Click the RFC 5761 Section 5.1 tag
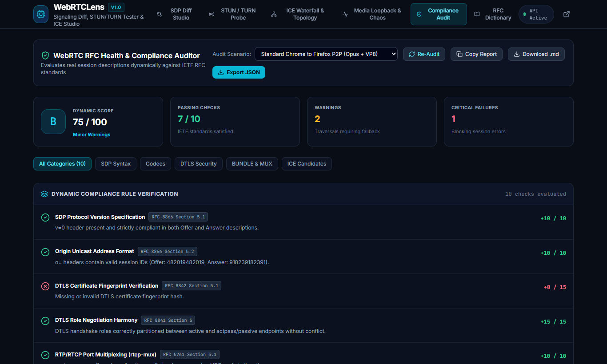 point(190,355)
